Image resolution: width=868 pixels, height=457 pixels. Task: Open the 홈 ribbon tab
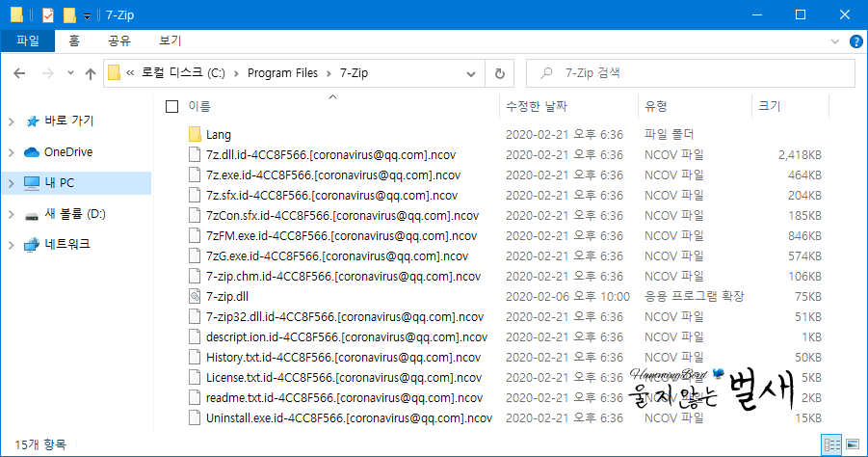tap(74, 40)
